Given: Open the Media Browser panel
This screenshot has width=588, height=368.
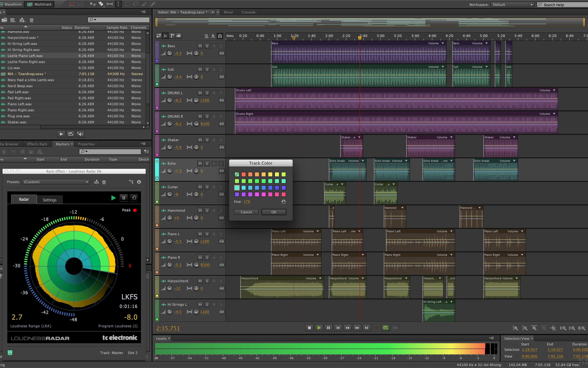Looking at the screenshot, I should click(10, 144).
